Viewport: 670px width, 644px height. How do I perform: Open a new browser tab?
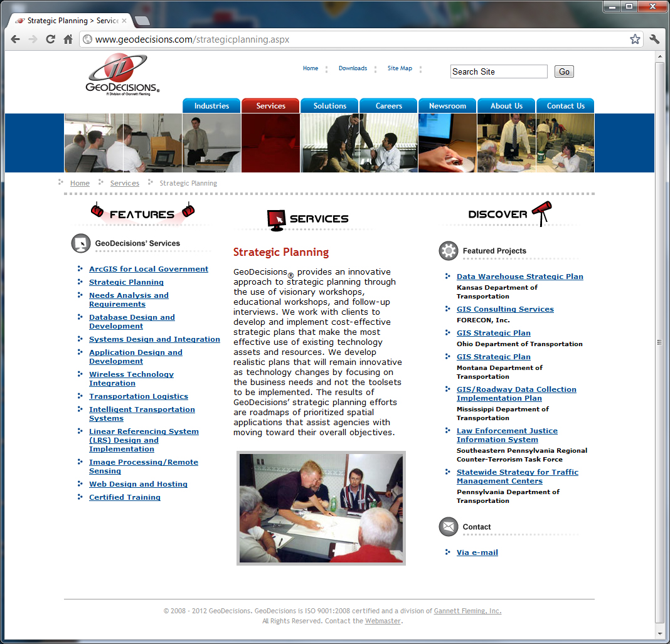[x=142, y=21]
